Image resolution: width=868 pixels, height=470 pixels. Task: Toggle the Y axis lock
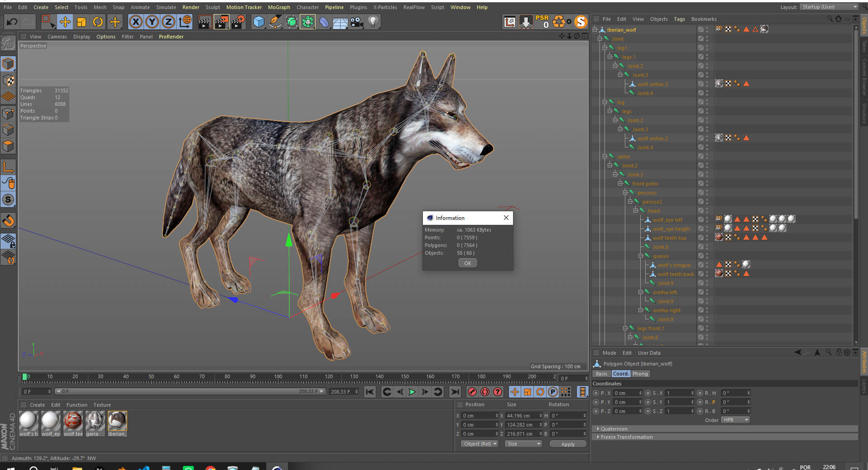(152, 22)
